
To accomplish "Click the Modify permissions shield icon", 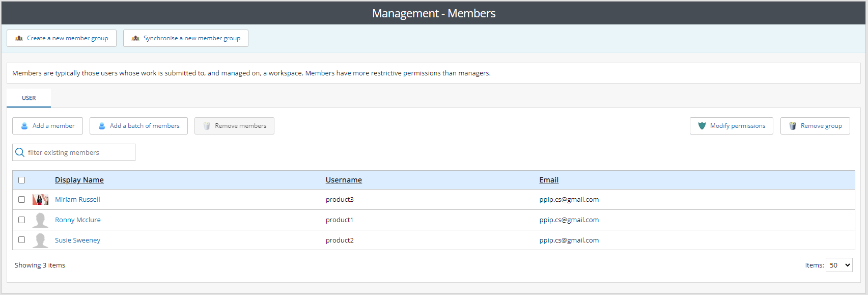I will (702, 126).
